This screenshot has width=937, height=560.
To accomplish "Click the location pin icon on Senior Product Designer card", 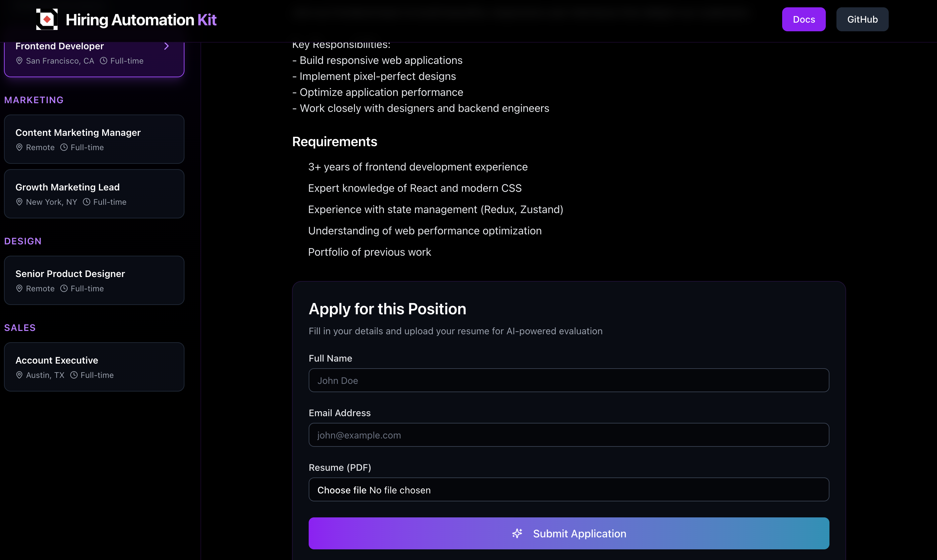I will (19, 288).
